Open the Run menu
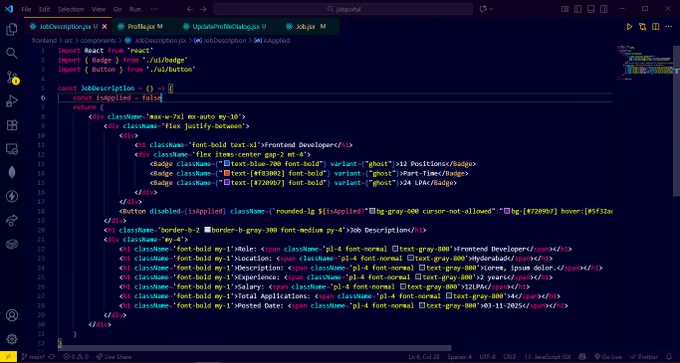This screenshot has width=680, height=363. point(135,9)
